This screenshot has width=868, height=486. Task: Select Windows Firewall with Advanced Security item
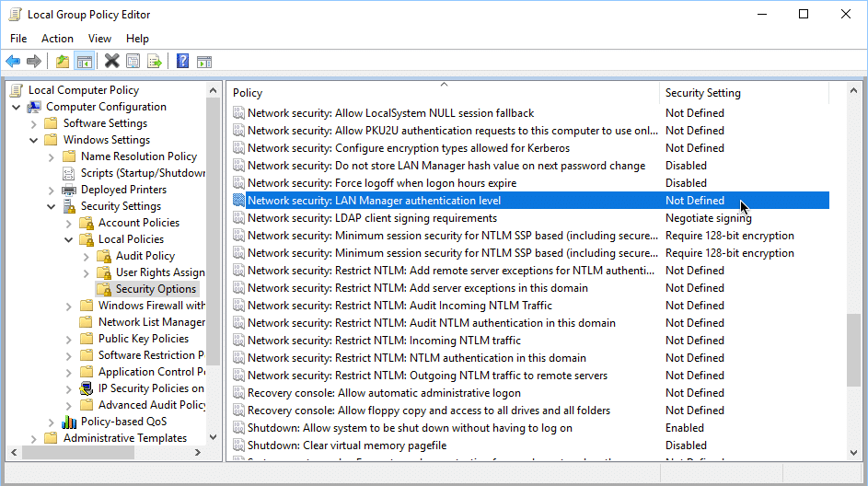pos(151,306)
